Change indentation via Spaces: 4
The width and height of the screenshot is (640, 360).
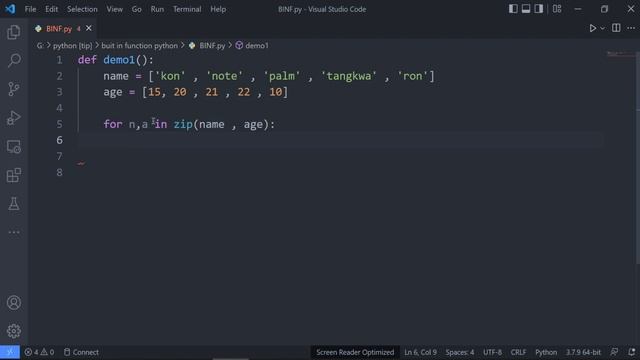[x=460, y=352]
